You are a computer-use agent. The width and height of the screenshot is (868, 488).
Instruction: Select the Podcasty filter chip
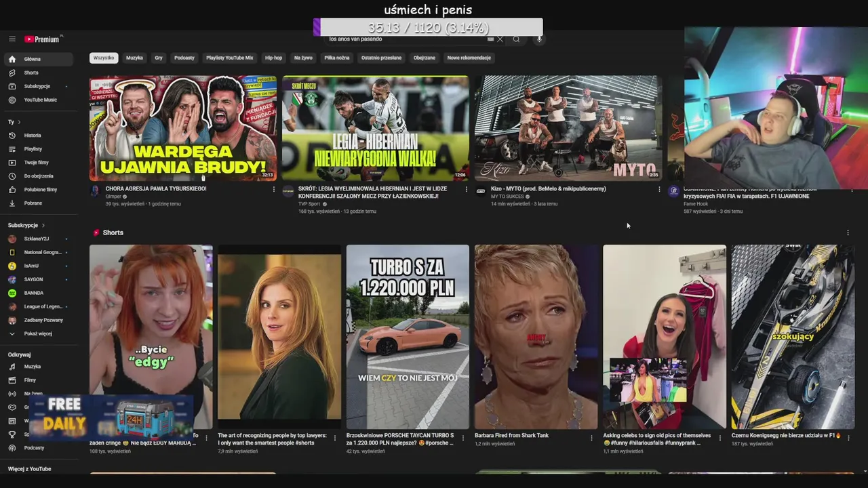184,58
